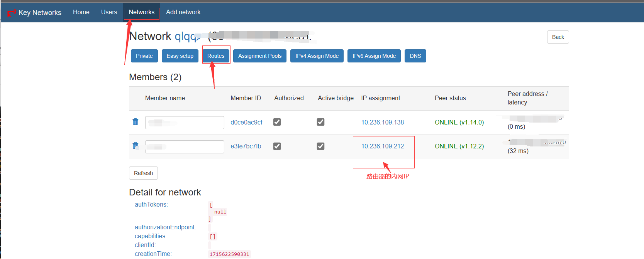Viewport: 644px width, 259px height.
Task: Uncheck Authorized for member e3fe7bc7fb
Action: 277,146
